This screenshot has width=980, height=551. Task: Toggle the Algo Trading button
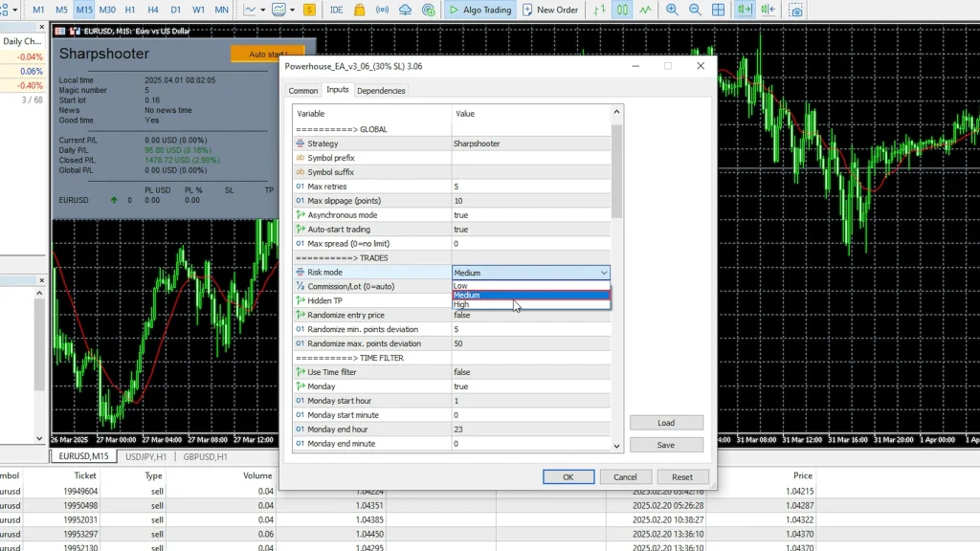click(x=481, y=10)
